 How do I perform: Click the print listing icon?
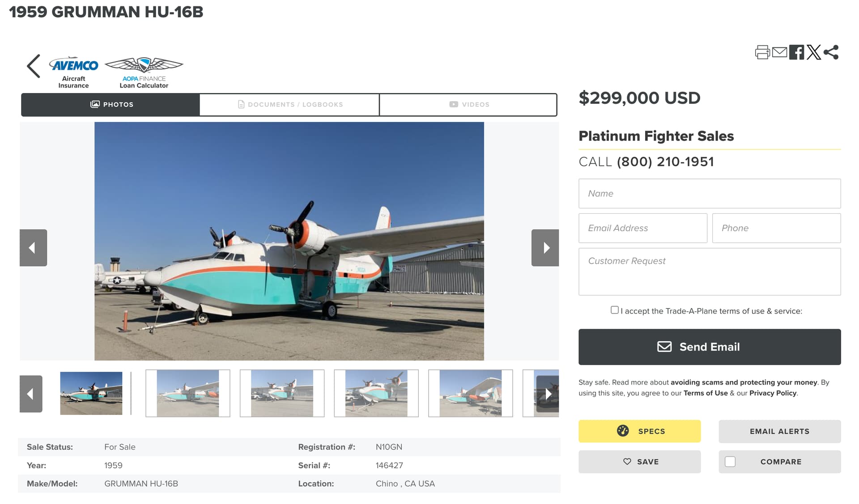coord(762,52)
